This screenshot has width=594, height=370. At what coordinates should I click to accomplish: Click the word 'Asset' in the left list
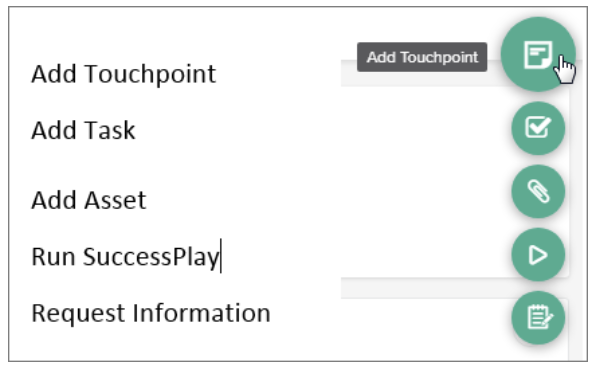coord(115,200)
